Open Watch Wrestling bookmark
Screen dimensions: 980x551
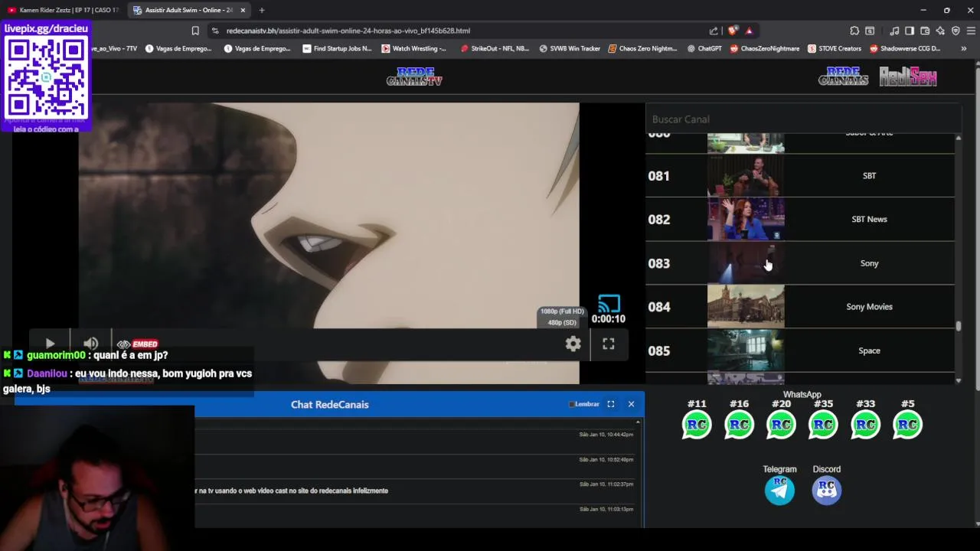point(413,48)
